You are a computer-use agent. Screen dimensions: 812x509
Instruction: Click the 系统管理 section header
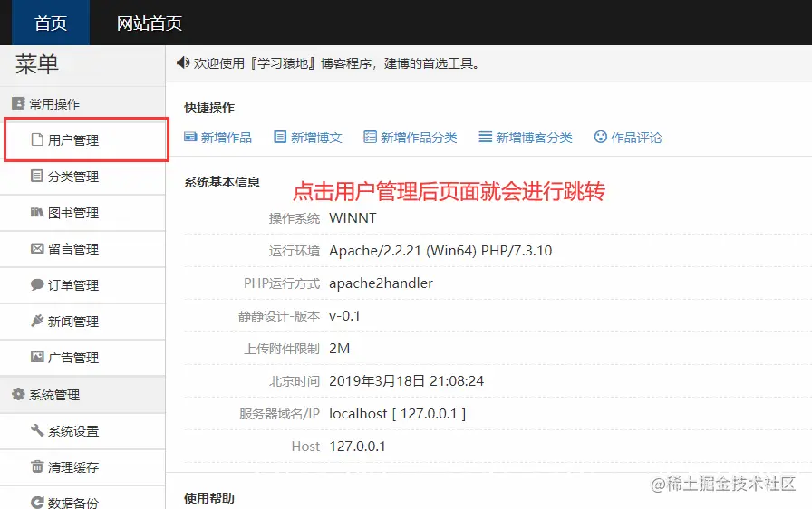point(82,395)
